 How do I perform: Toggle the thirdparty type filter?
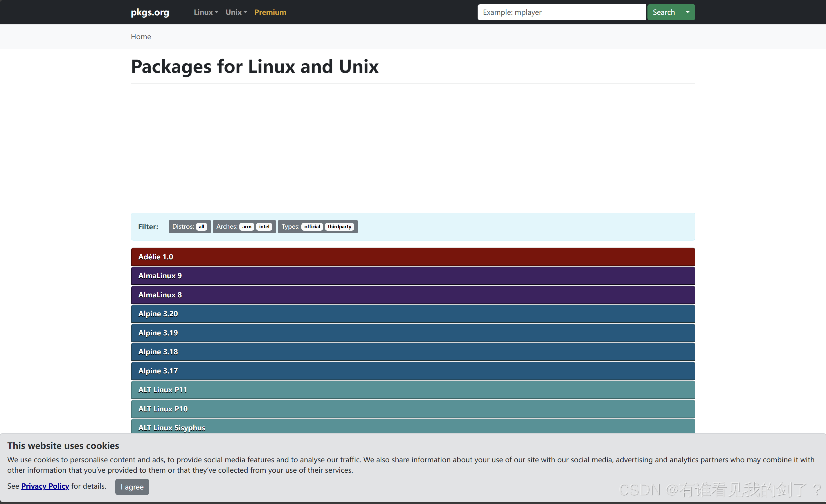(x=339, y=227)
